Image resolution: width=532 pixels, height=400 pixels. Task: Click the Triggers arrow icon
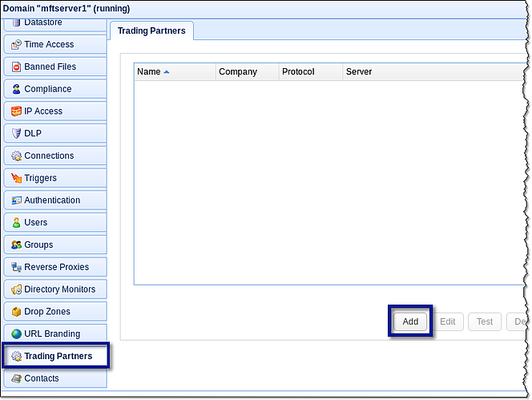click(x=16, y=178)
